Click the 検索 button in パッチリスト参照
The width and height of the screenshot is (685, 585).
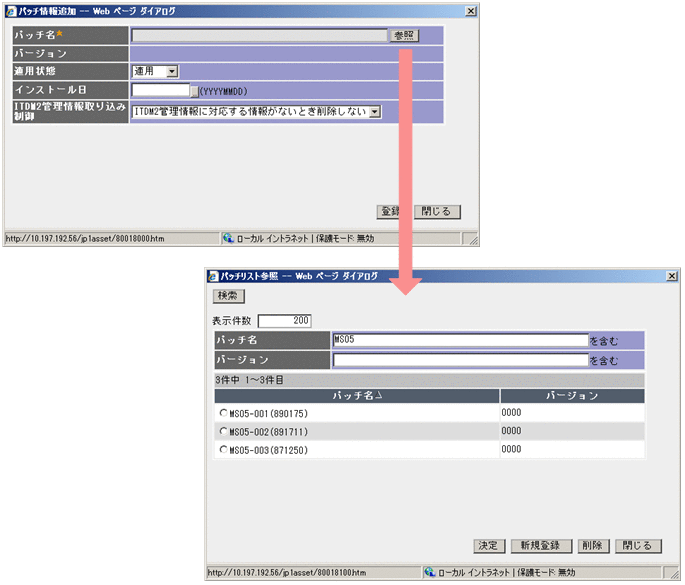(x=228, y=296)
